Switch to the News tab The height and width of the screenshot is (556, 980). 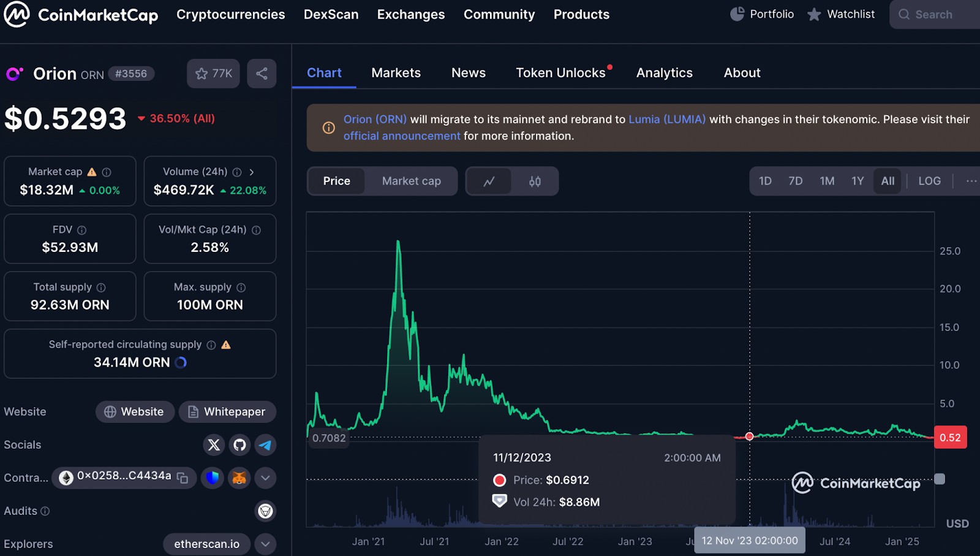pyautogui.click(x=469, y=73)
